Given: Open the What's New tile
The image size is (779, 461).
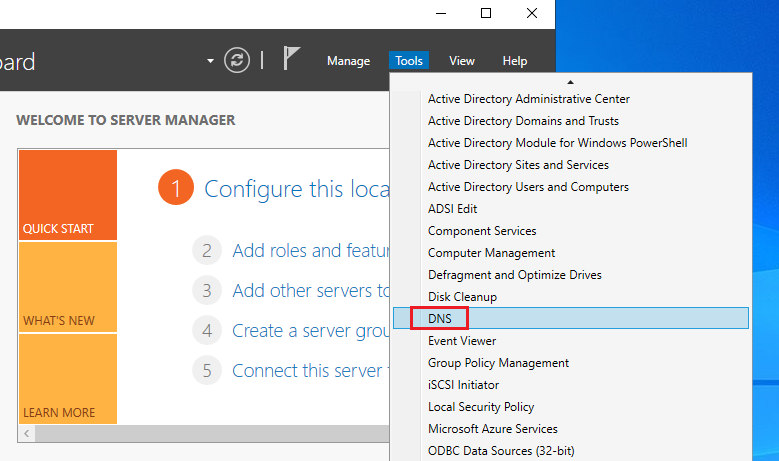Looking at the screenshot, I should (x=67, y=288).
